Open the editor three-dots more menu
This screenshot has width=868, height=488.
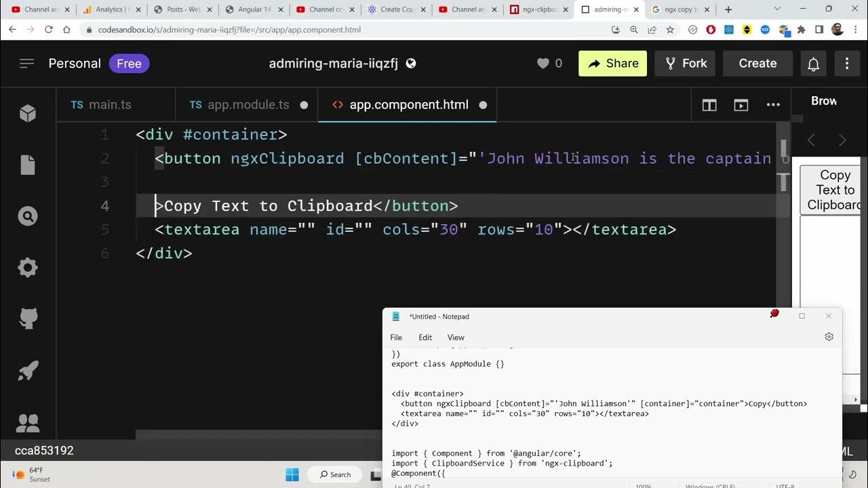point(773,105)
